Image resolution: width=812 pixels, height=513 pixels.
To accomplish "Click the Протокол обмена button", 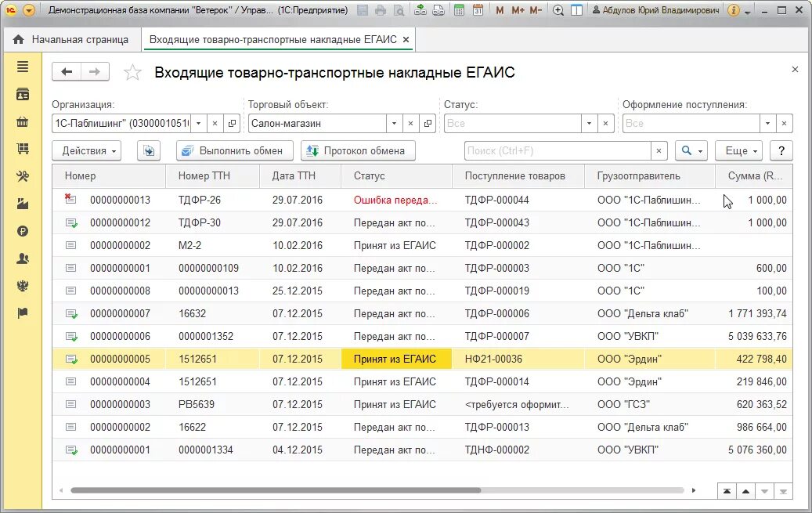I will [358, 151].
